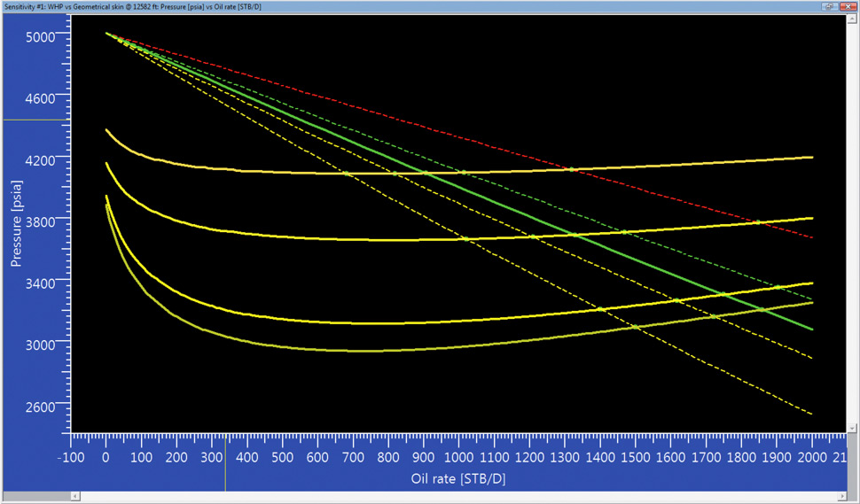Close the Sensitivity #1 chart window
This screenshot has height=504, width=860.
[x=848, y=6]
